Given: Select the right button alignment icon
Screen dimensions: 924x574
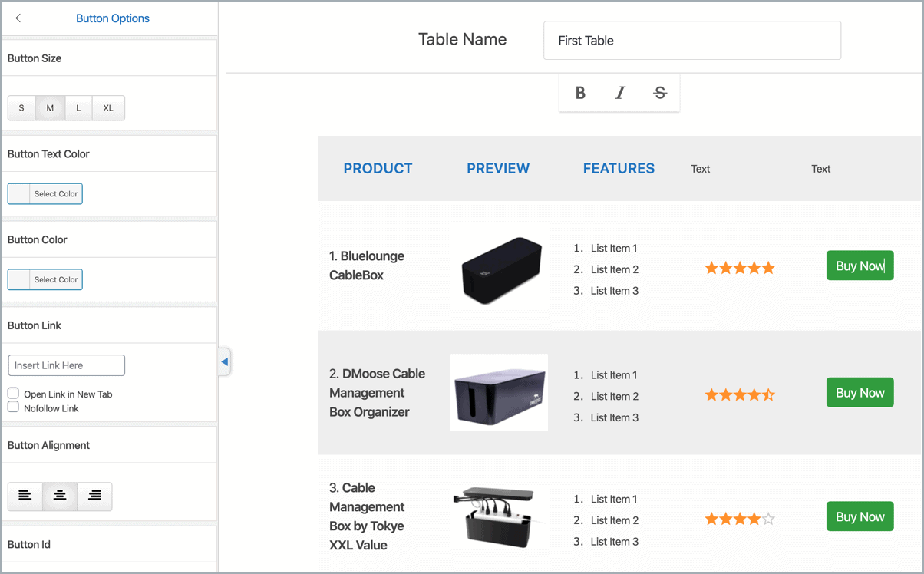Looking at the screenshot, I should point(94,496).
